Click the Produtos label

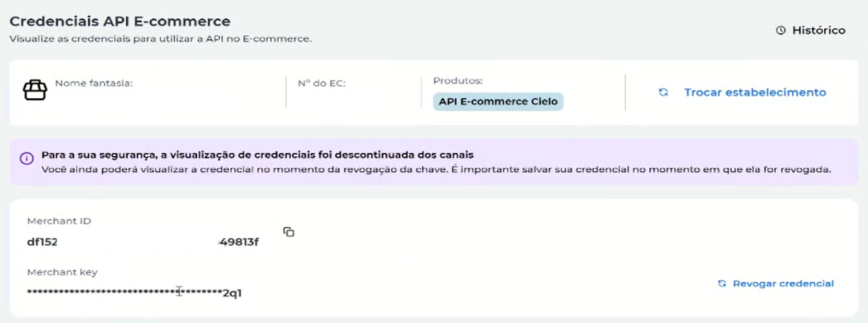[x=457, y=80]
